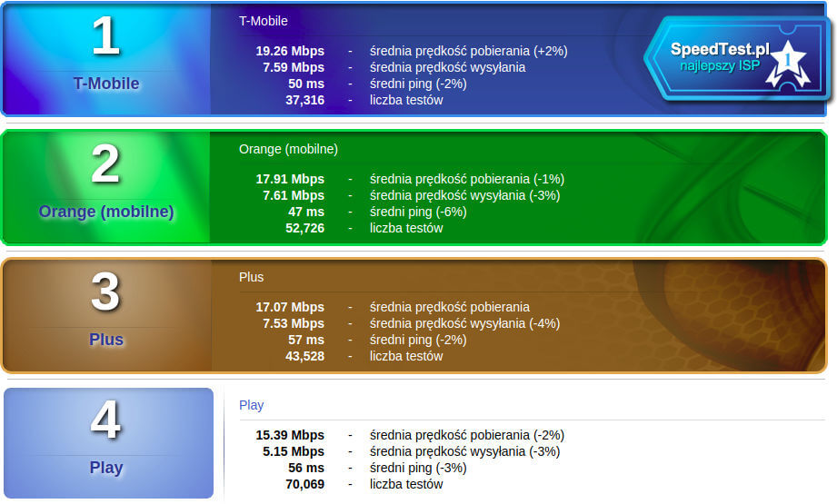Select T-Mobile's 19.26 Mbps download speed value

point(290,51)
